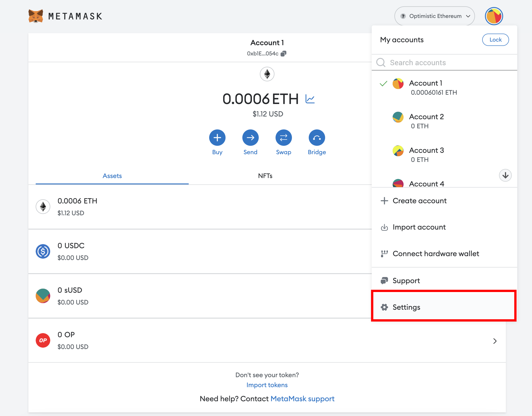Click the account avatar at top right
Viewport: 532px width, 416px height.
pos(494,16)
